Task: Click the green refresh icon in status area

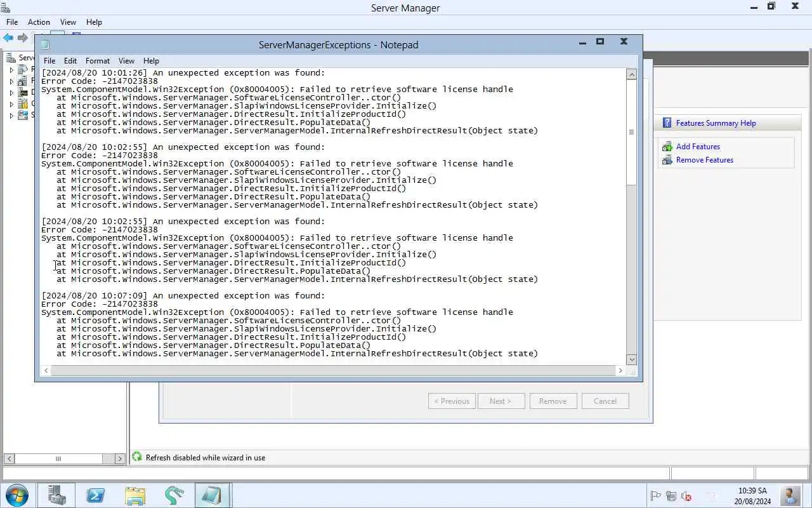Action: 137,457
